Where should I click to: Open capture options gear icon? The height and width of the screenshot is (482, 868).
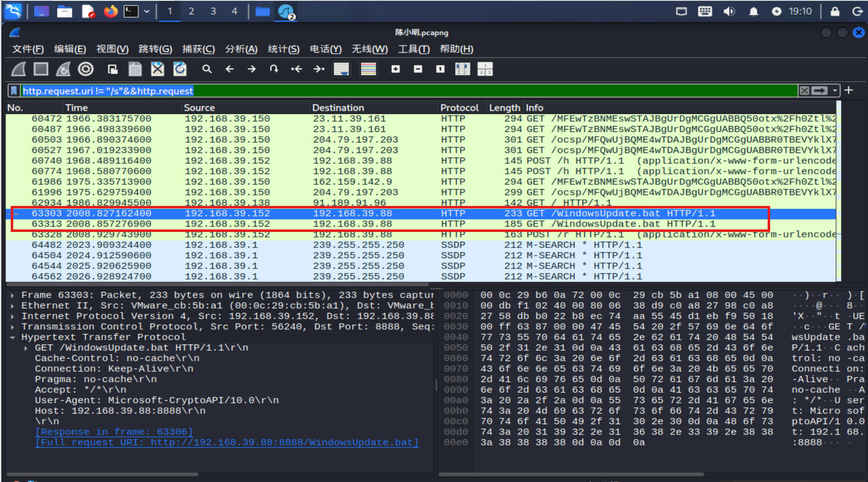(x=85, y=69)
